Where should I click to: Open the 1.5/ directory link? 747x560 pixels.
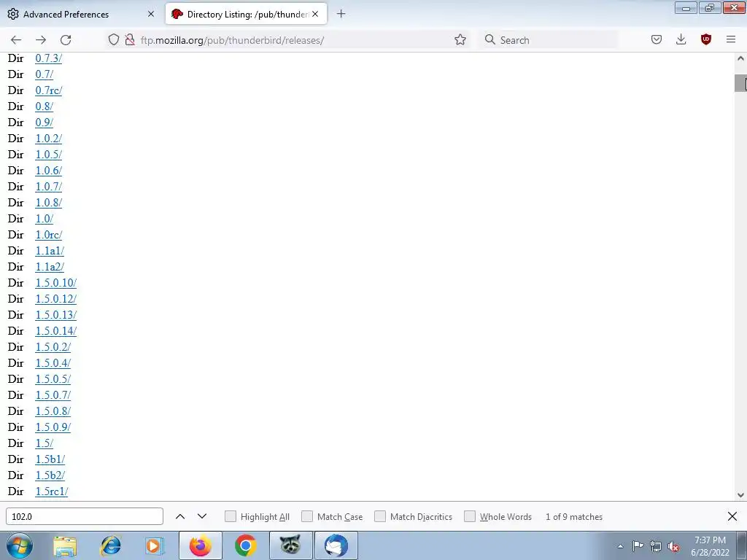click(44, 443)
